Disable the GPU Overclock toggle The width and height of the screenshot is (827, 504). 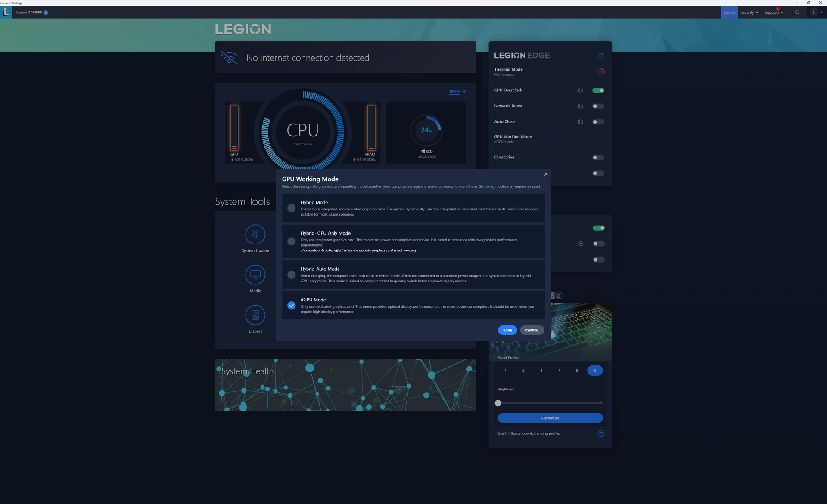(598, 90)
